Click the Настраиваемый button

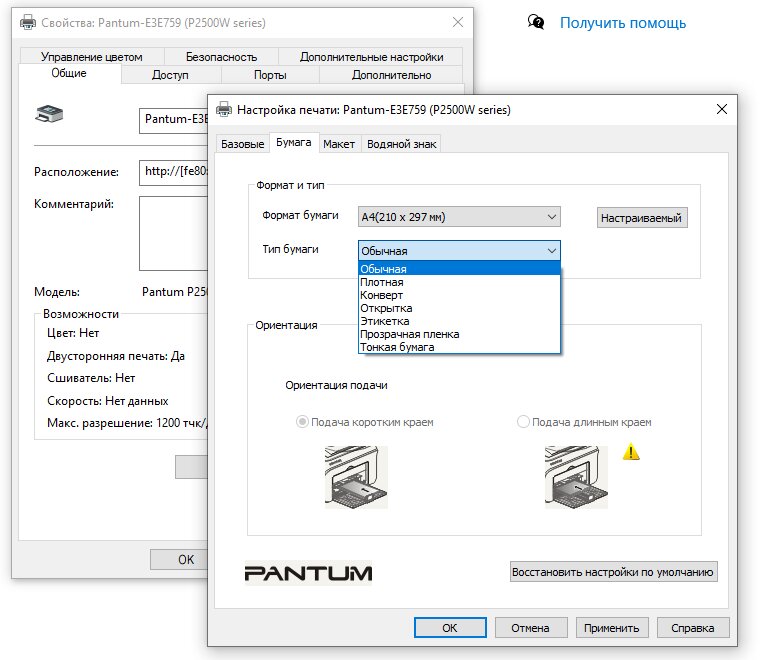tap(642, 218)
